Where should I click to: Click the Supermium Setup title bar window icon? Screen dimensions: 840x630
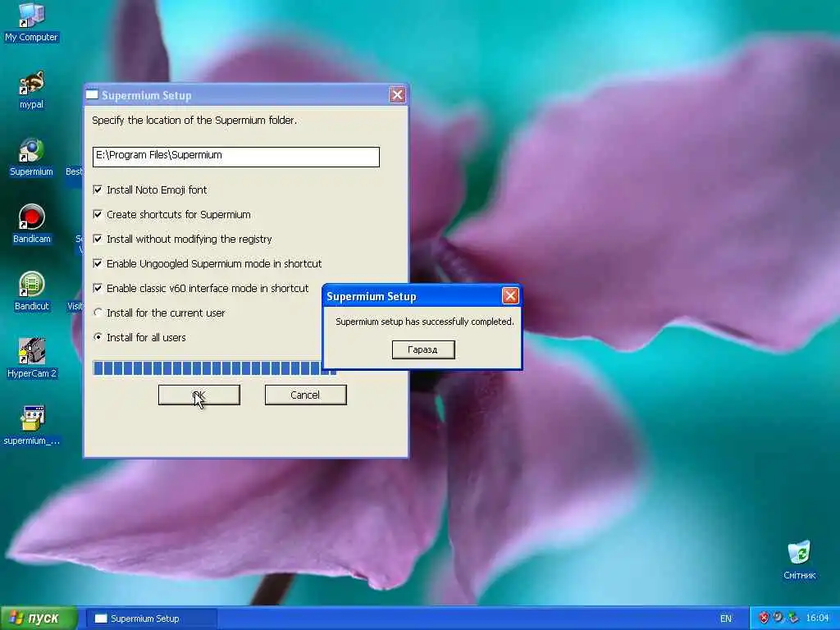point(92,95)
